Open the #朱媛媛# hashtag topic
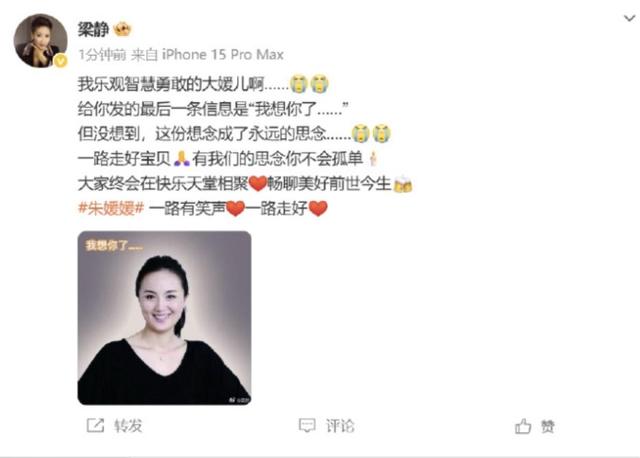This screenshot has height=458, width=640. pos(111,209)
